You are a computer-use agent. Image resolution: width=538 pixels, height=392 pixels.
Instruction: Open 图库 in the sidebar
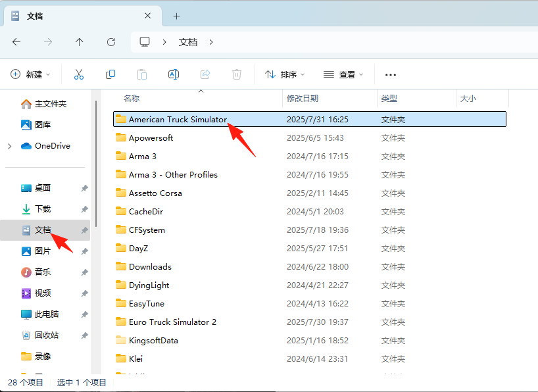[x=36, y=124]
